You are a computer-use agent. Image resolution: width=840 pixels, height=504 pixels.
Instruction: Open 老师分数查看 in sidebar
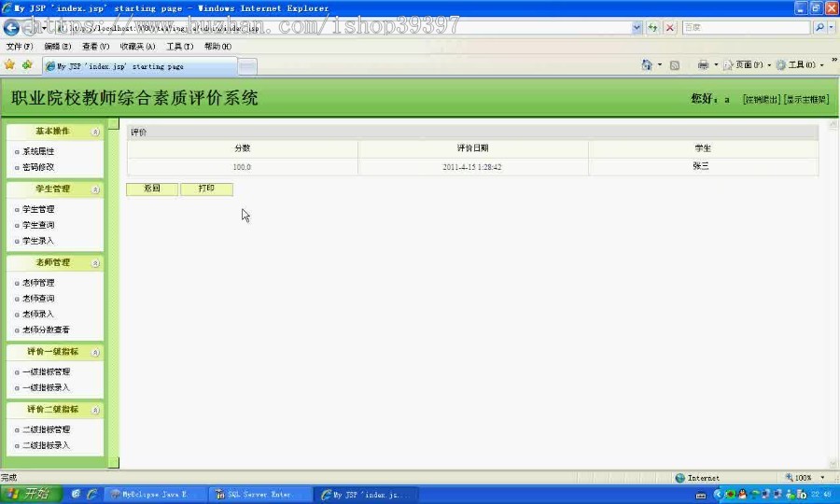coord(46,329)
